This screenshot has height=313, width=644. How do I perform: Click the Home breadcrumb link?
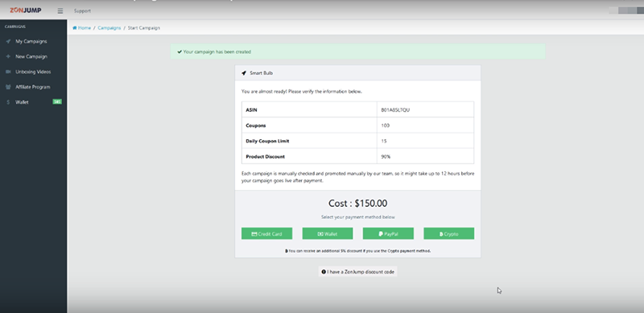point(82,28)
